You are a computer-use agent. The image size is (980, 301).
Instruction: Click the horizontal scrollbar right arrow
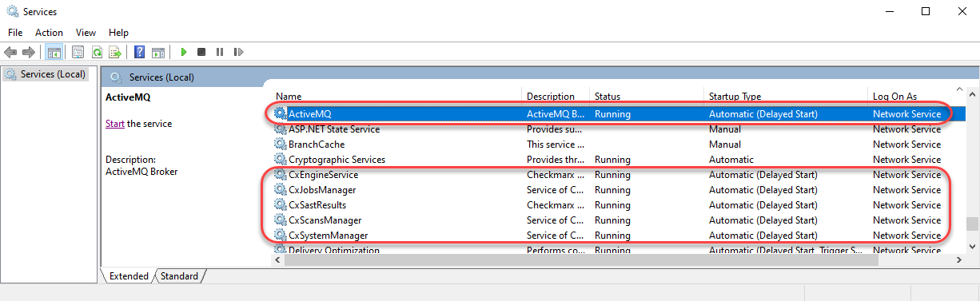coord(958,260)
